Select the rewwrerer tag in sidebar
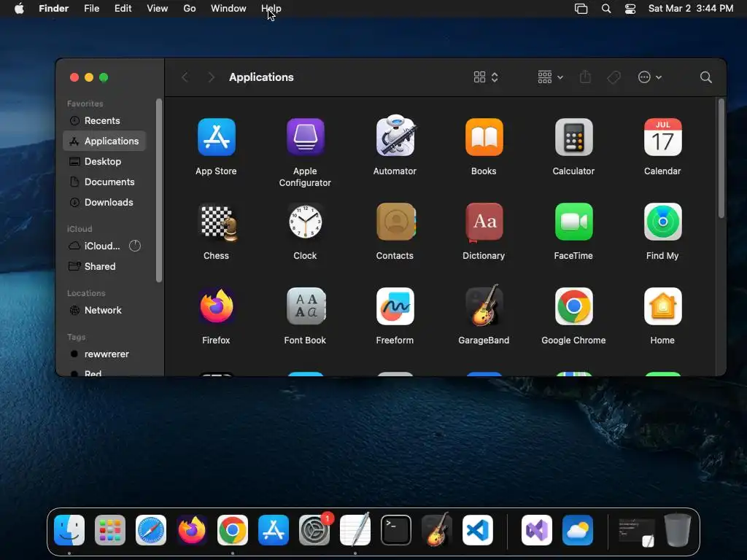 pos(104,354)
